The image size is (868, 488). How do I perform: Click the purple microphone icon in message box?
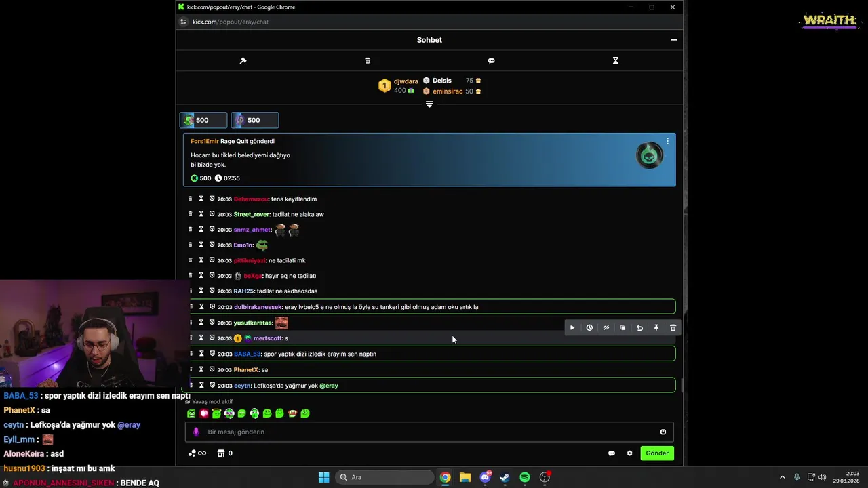pos(196,432)
